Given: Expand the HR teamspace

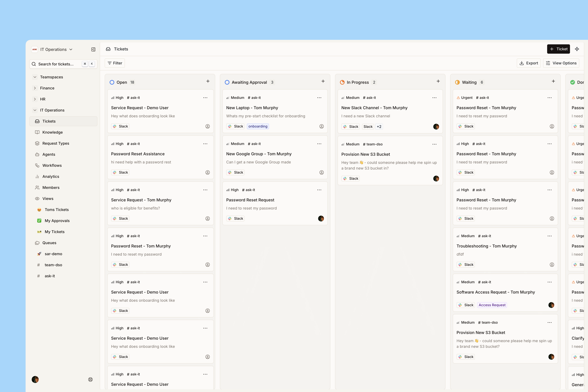Looking at the screenshot, I should 35,99.
